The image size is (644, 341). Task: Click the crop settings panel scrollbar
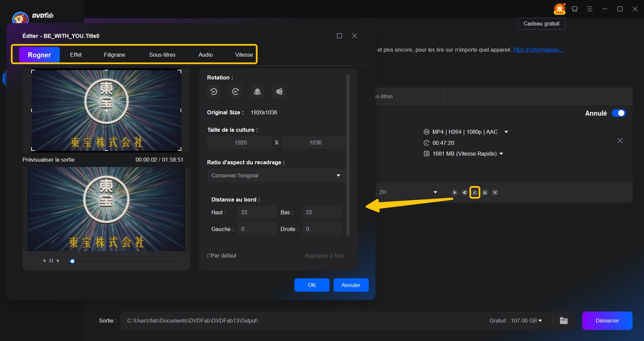pos(348,156)
